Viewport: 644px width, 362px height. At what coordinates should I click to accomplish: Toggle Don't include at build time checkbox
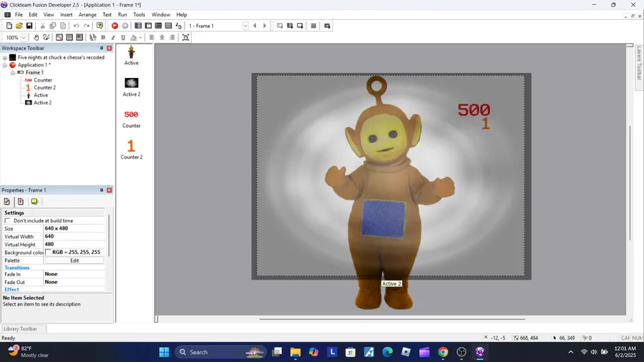7,221
